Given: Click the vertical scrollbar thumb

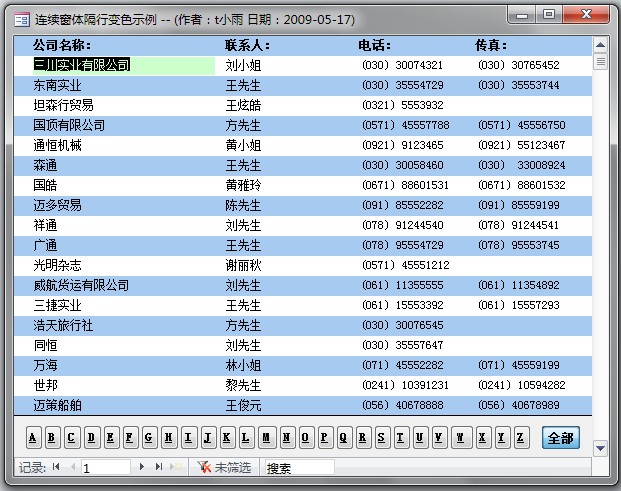Looking at the screenshot, I should [x=600, y=62].
